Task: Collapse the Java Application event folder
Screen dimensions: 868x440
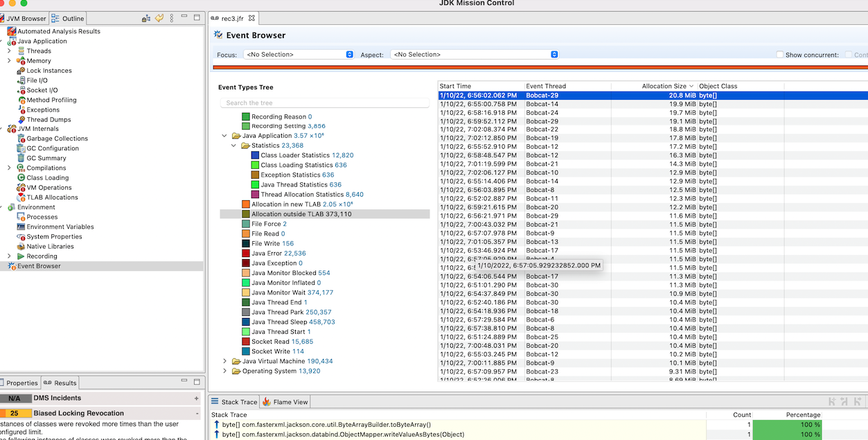Action: coord(224,136)
